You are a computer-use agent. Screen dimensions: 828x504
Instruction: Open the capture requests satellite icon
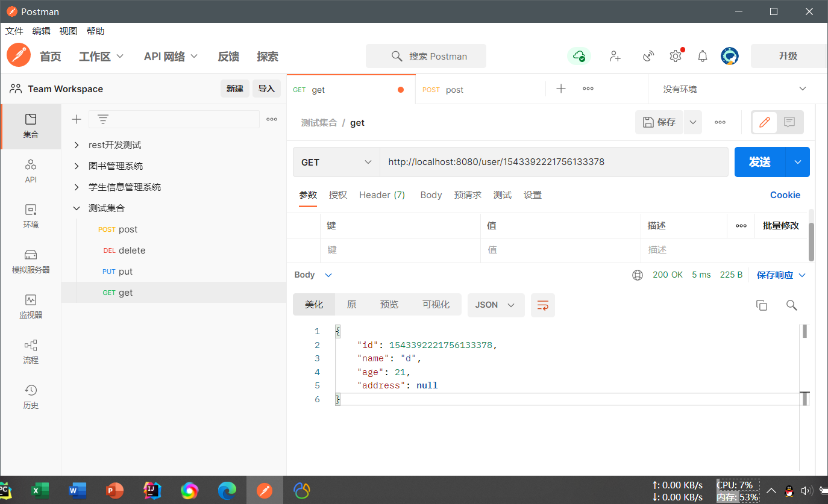coord(648,56)
